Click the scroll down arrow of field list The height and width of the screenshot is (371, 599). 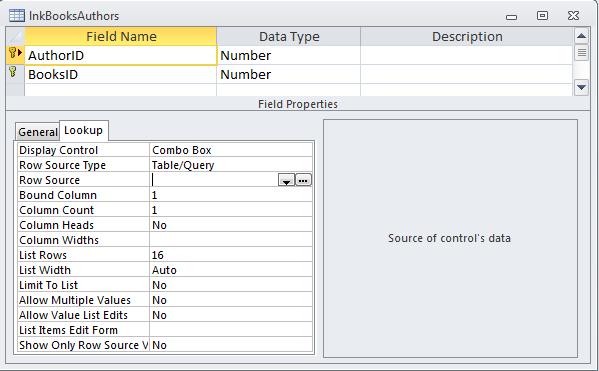(581, 87)
